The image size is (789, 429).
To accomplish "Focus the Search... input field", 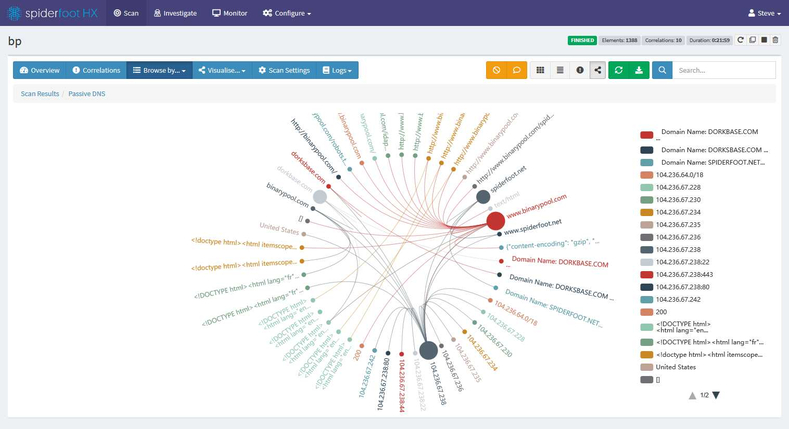I will pos(724,70).
